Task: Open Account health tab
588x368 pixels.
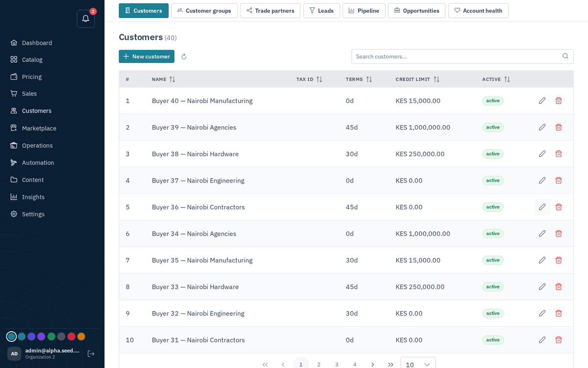Action: click(478, 11)
